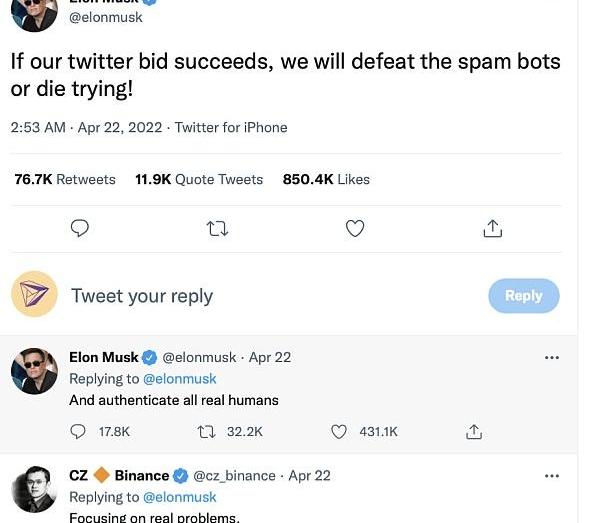Click the @elonmusk mention in CZ's reply
The height and width of the screenshot is (523, 600).
180,497
